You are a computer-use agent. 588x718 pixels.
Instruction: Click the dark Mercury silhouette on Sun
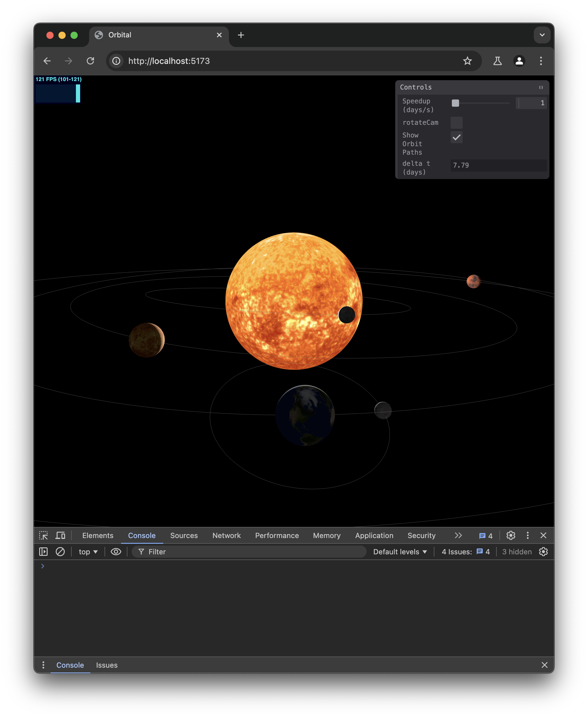coord(346,315)
